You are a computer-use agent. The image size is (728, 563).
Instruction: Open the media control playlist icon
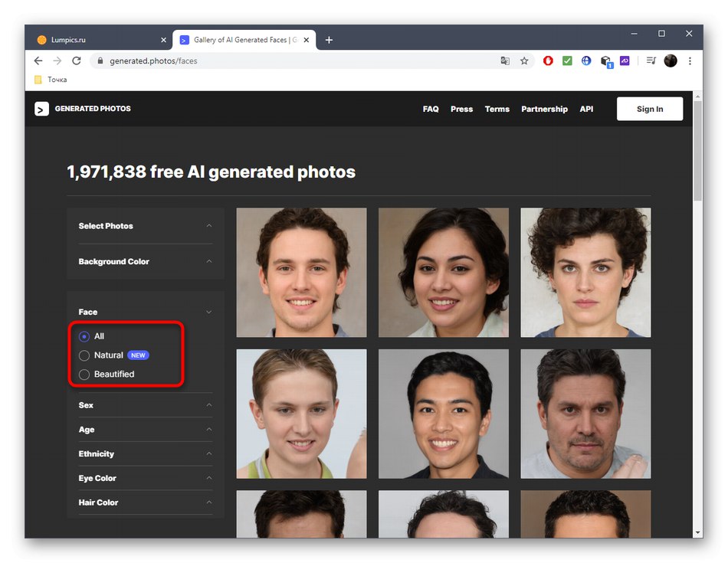click(651, 61)
